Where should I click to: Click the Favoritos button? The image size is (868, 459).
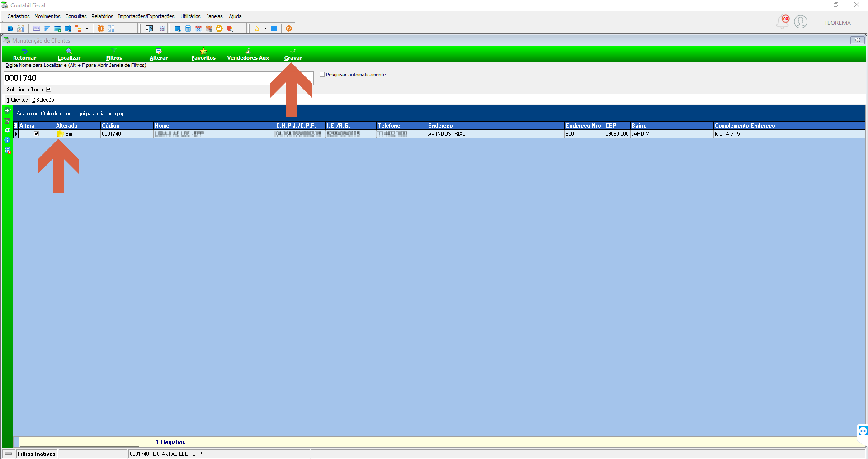(x=203, y=54)
